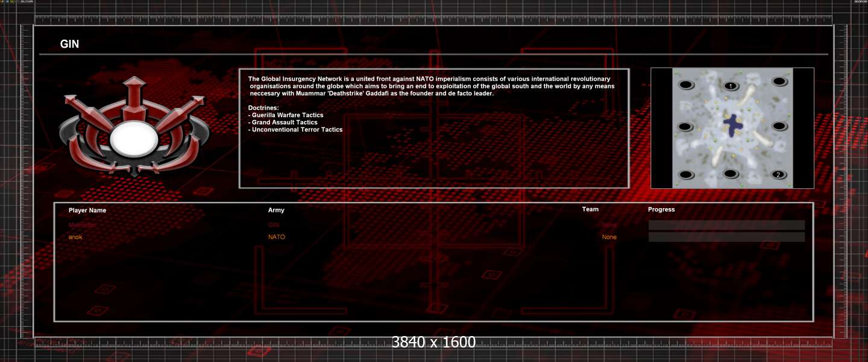Viewport: 868px width, 362px height.
Task: Click the 'NATO' army entry
Action: (x=277, y=237)
